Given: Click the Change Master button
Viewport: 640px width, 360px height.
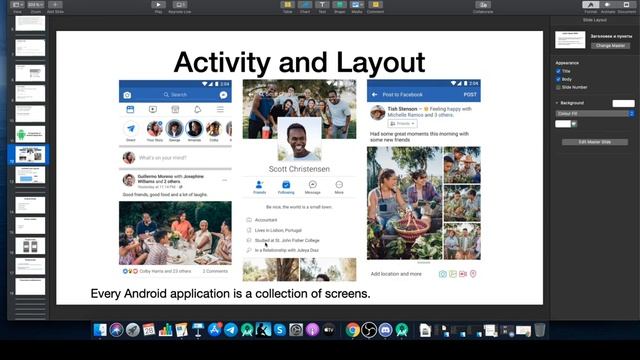Looking at the screenshot, I should point(610,46).
